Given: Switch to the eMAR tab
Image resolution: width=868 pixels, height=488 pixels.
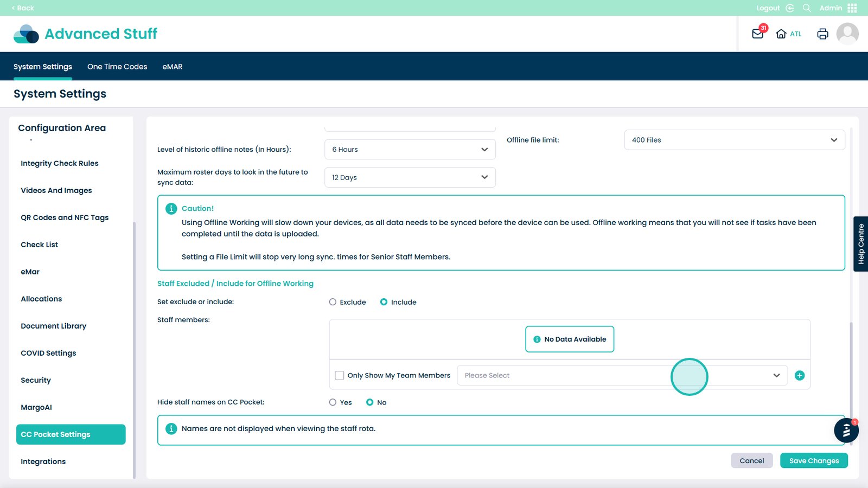Looking at the screenshot, I should click(x=173, y=67).
